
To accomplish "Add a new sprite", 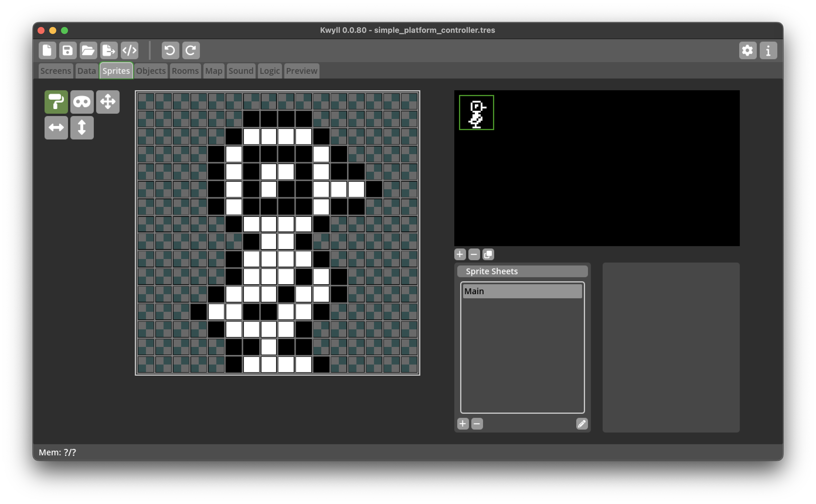I will click(460, 254).
